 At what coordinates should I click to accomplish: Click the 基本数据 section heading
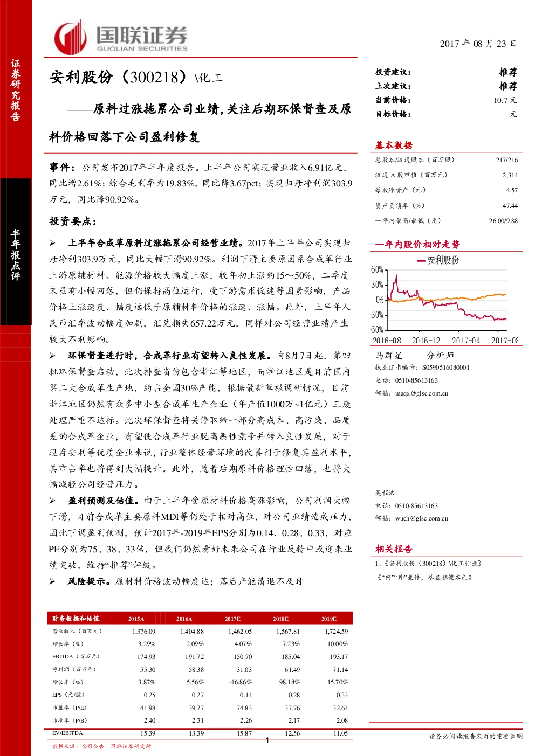coord(394,145)
